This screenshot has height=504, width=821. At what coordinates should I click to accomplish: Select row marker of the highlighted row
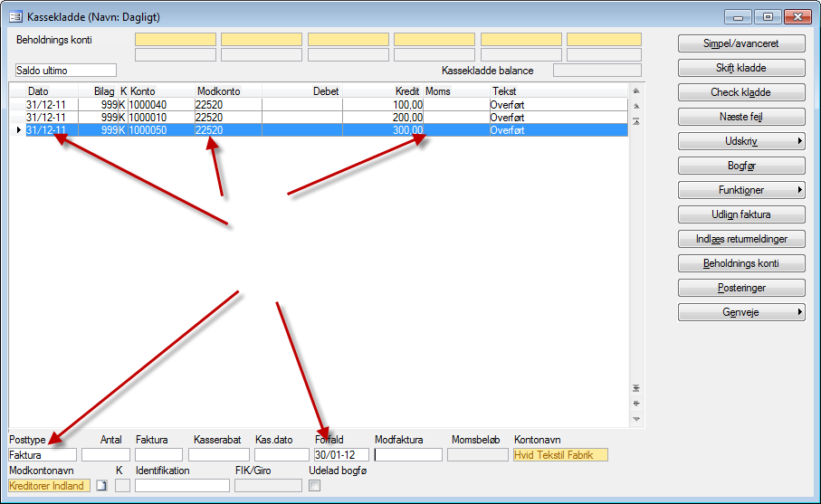tap(18, 129)
